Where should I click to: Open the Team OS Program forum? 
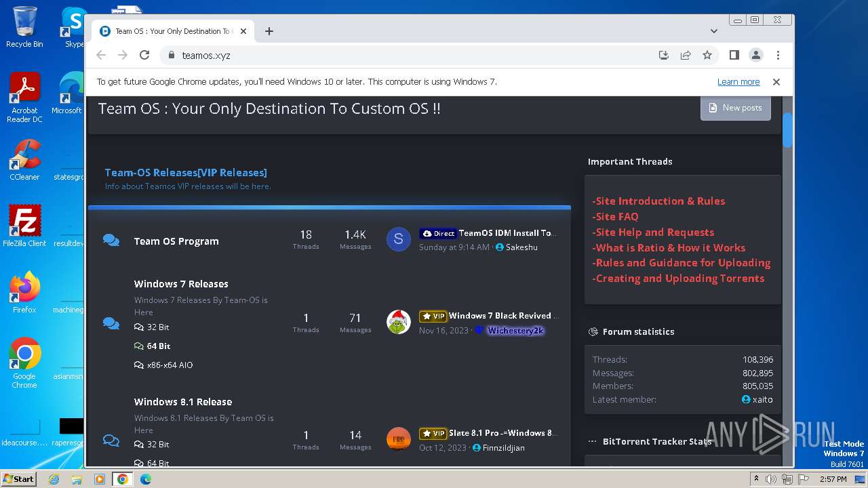176,241
